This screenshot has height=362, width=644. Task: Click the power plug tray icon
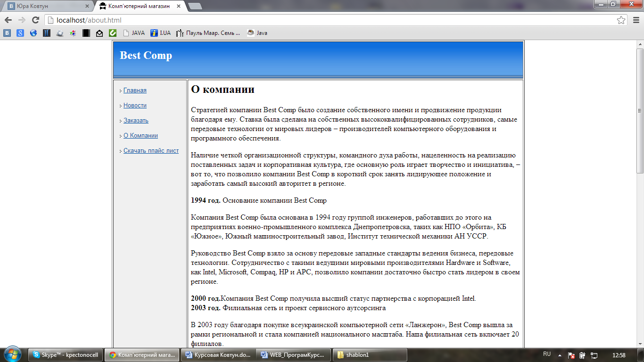pyautogui.click(x=583, y=355)
